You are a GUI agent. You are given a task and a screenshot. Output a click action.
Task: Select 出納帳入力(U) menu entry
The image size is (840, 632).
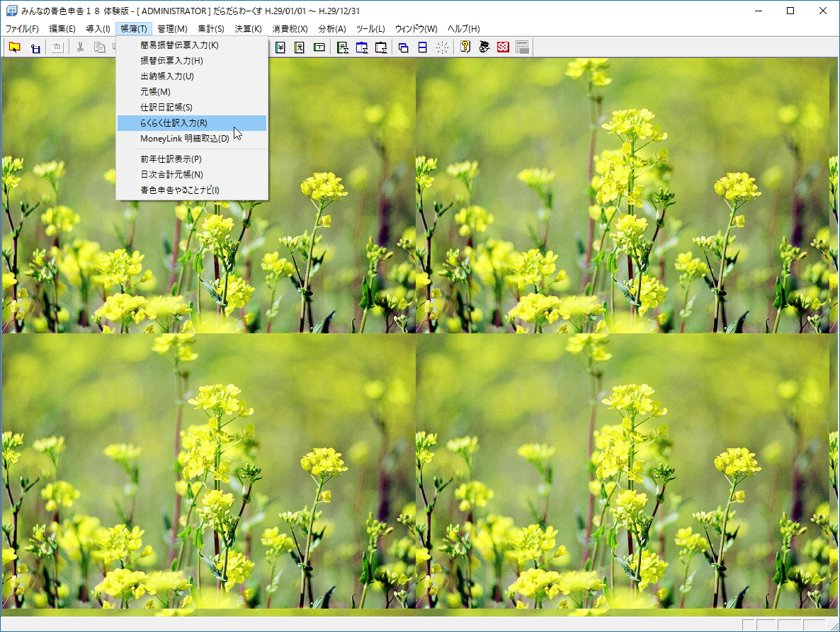192,76
